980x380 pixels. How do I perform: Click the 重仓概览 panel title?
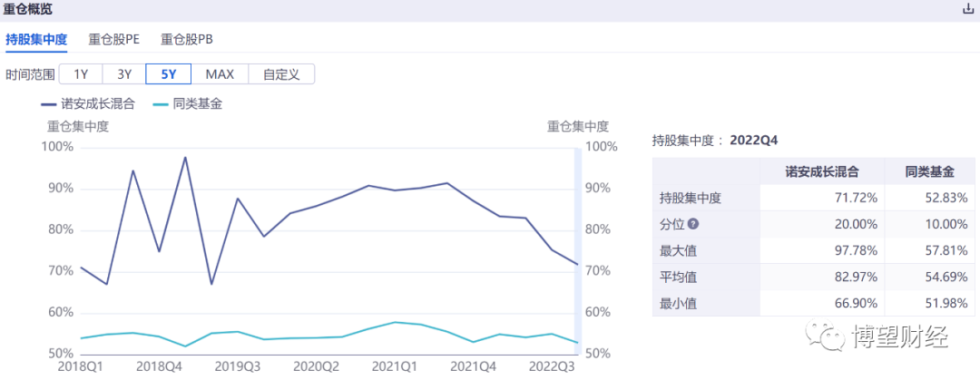pyautogui.click(x=28, y=9)
